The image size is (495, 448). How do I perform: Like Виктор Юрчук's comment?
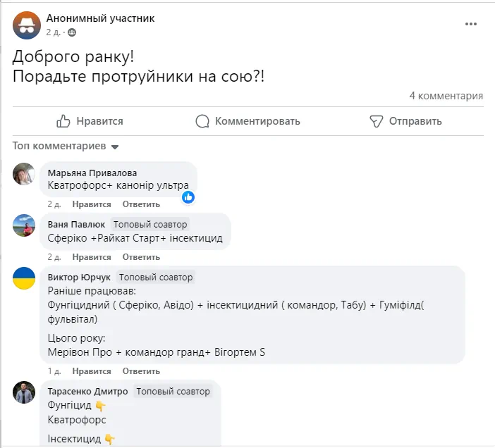pyautogui.click(x=91, y=371)
